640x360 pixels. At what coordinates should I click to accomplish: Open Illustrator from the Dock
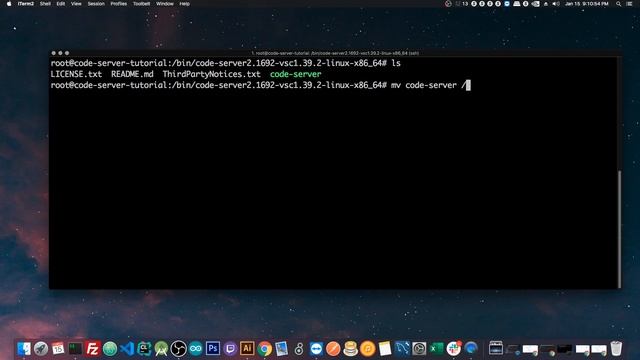point(247,349)
